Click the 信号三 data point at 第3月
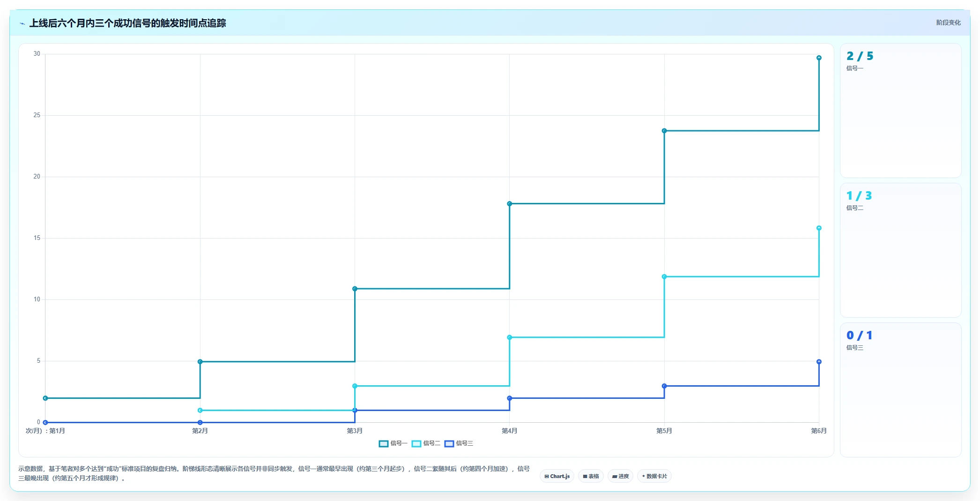The width and height of the screenshot is (980, 501). pyautogui.click(x=355, y=411)
